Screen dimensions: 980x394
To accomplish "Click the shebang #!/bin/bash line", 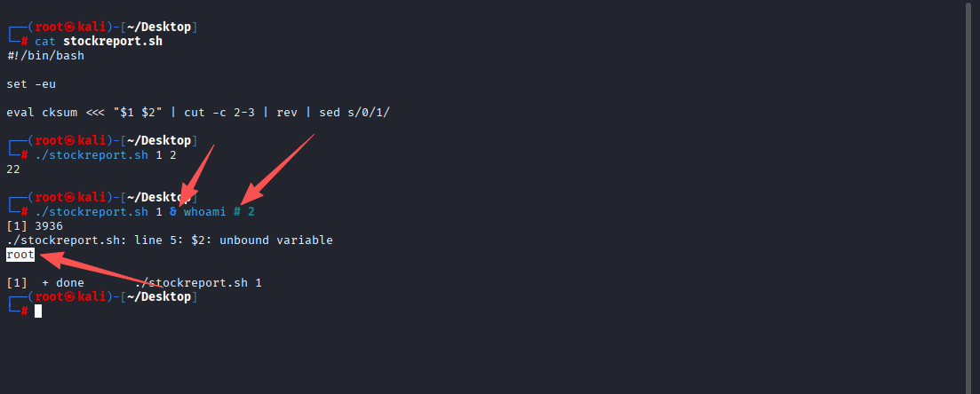I will coord(45,55).
